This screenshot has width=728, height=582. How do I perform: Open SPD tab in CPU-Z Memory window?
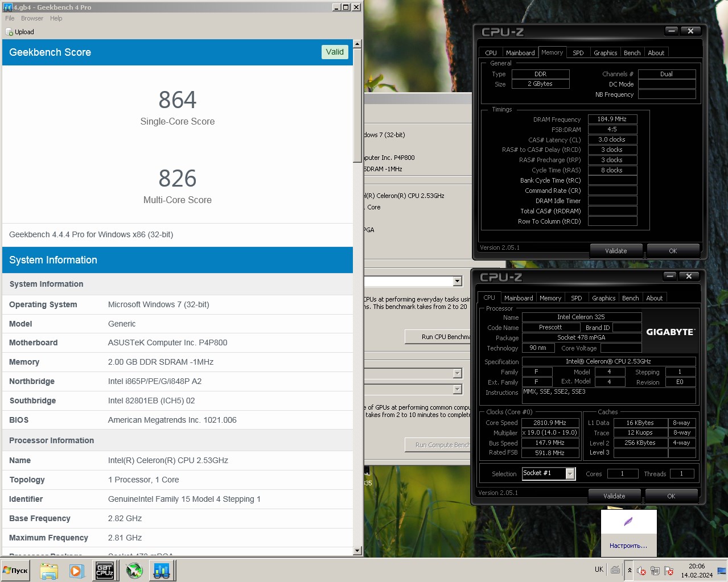(x=578, y=53)
